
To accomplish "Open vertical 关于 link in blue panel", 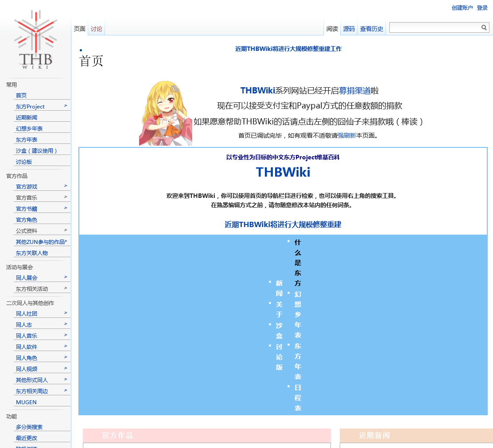I will tap(279, 309).
